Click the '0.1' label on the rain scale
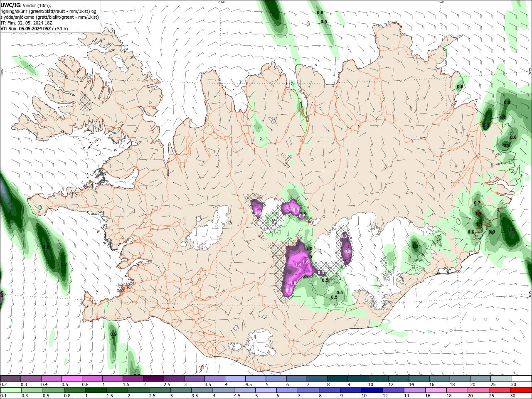The width and height of the screenshot is (532, 399). 3,396
